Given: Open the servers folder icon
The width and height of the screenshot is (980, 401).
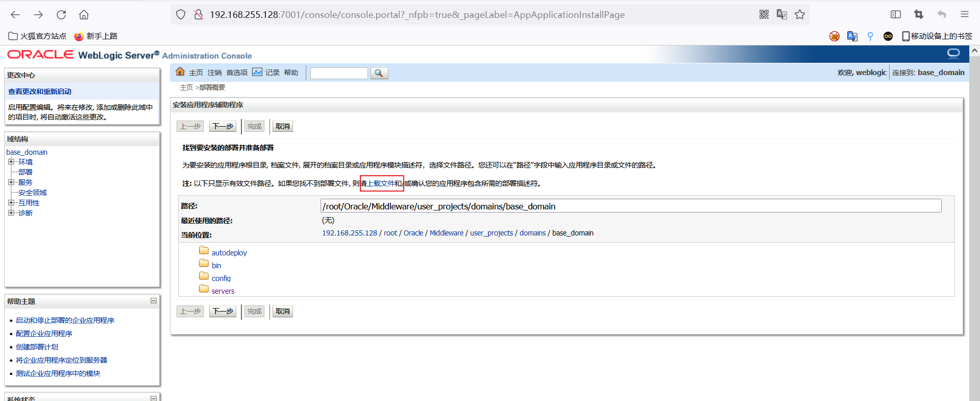Looking at the screenshot, I should [204, 289].
